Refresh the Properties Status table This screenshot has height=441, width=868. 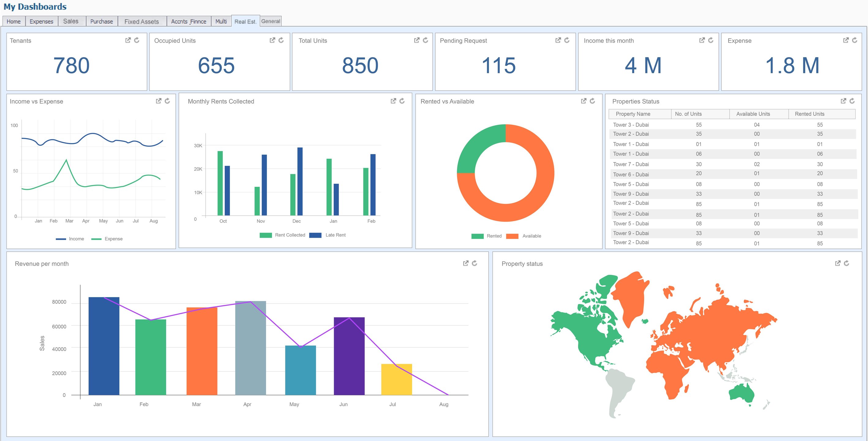pyautogui.click(x=852, y=101)
